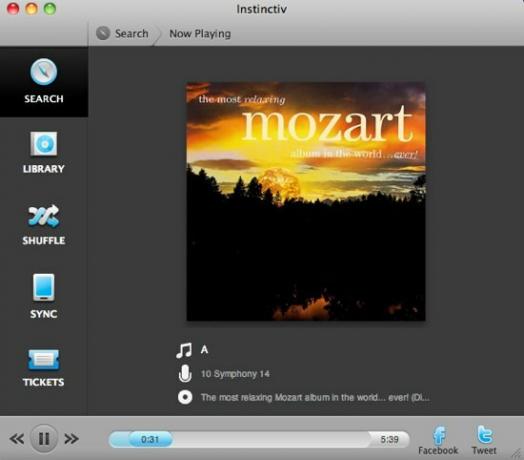Click the compass icon beside Search breadcrumb
Screen dimensions: 524x460
click(103, 33)
